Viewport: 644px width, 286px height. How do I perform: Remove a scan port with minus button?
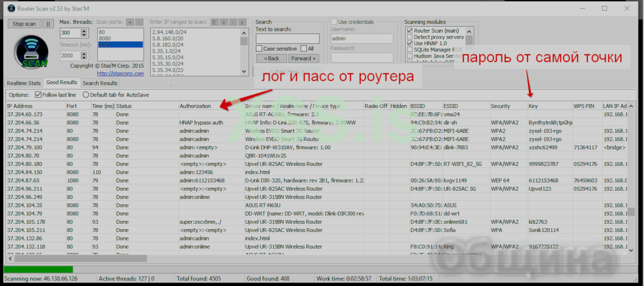click(139, 22)
